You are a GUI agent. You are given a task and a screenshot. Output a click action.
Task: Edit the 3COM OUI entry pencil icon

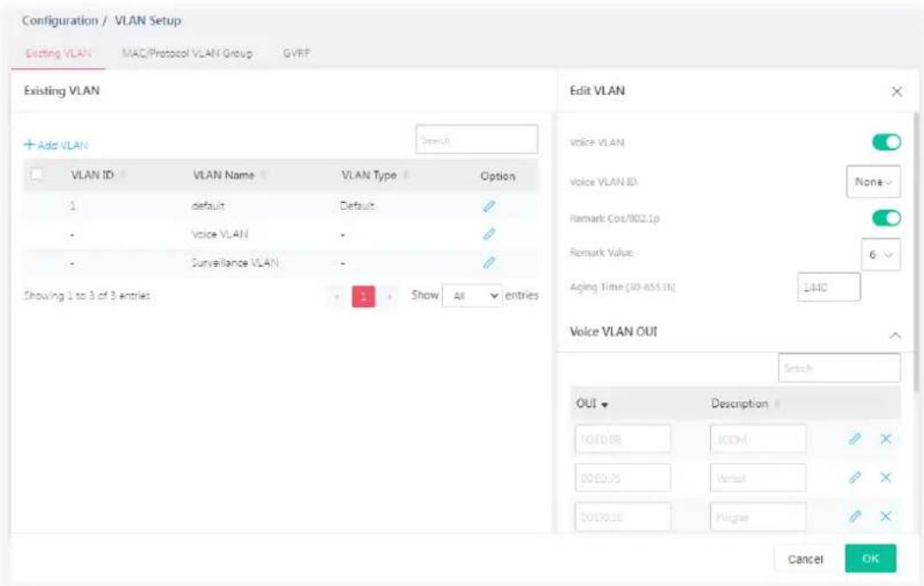[x=854, y=438]
